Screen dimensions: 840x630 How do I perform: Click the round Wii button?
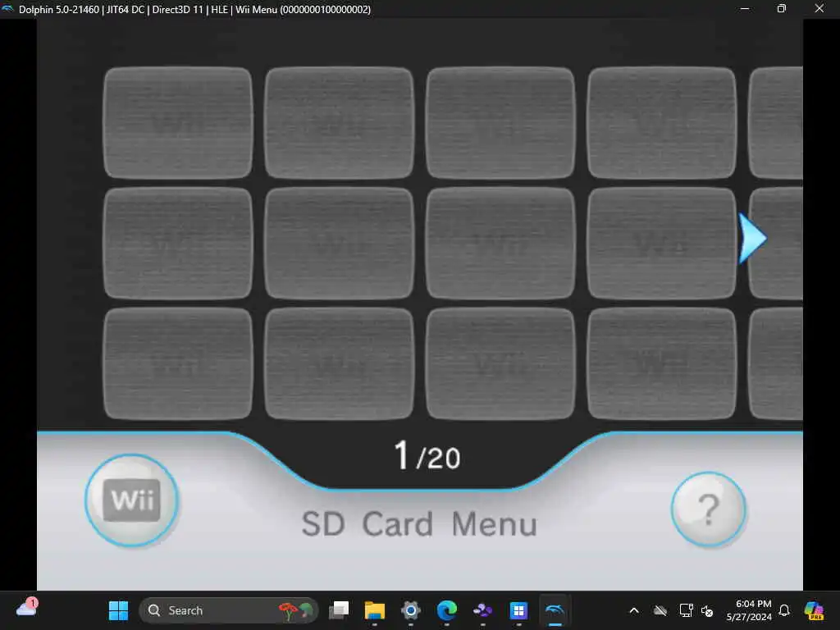point(132,500)
